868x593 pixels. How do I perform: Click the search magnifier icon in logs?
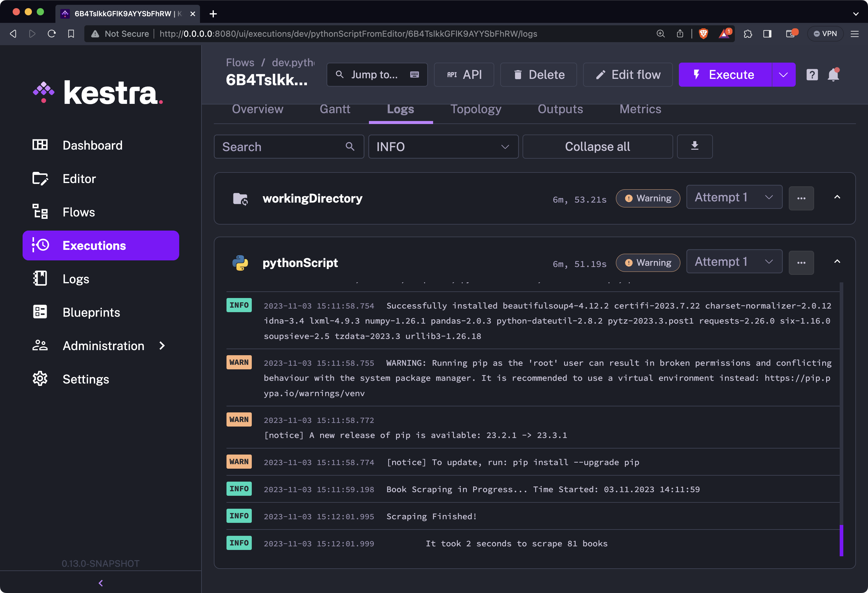350,146
